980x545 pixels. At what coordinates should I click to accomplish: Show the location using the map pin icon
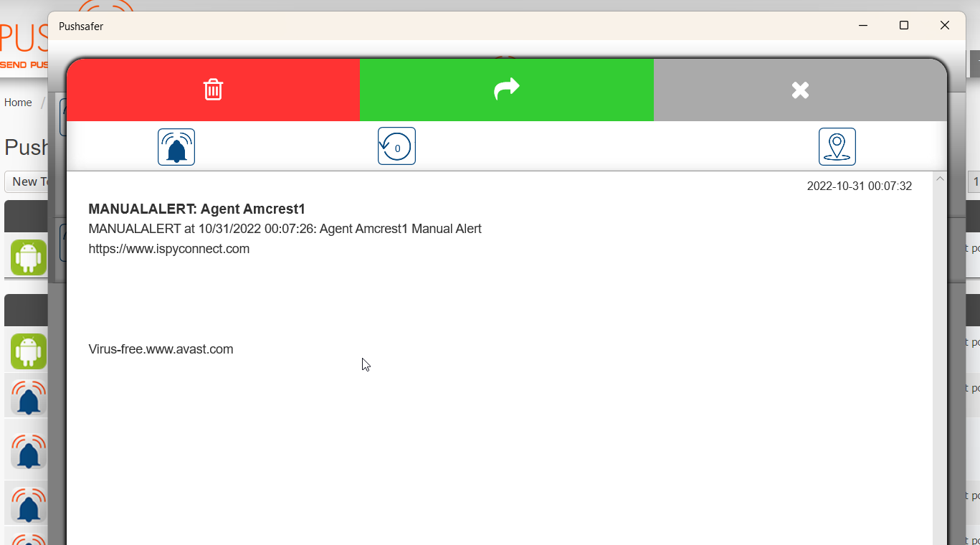coord(837,146)
